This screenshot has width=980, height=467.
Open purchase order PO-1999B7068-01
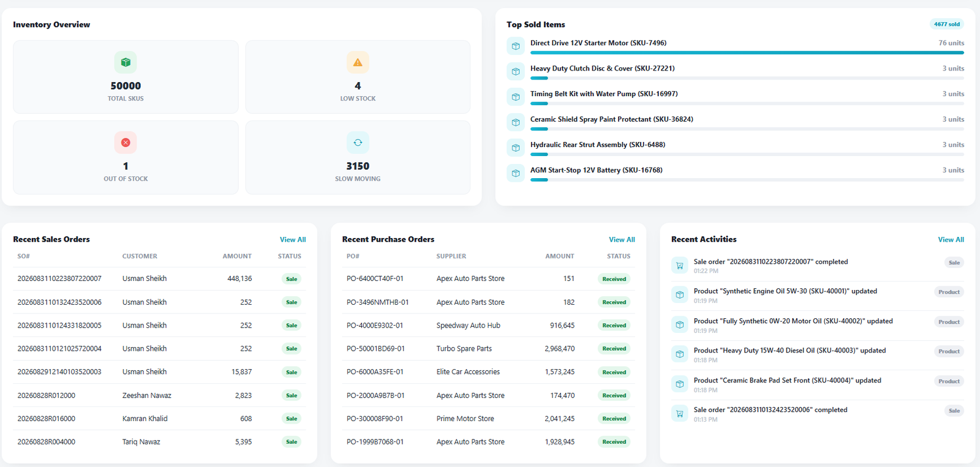tap(375, 442)
